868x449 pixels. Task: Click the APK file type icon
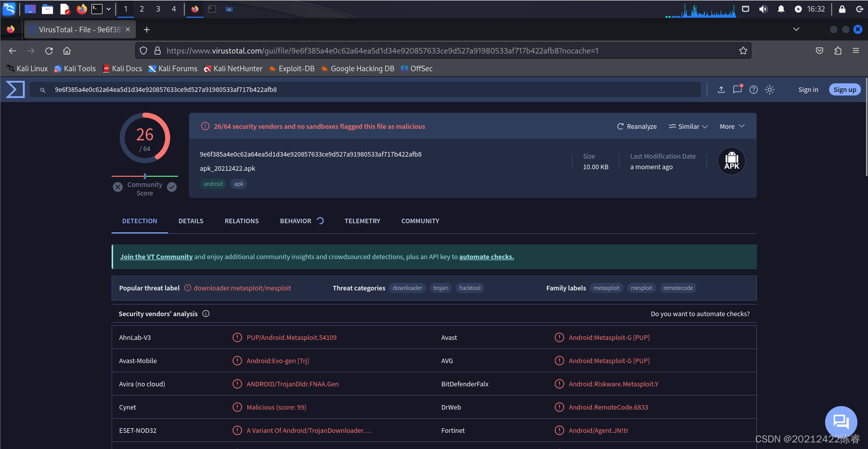732,161
